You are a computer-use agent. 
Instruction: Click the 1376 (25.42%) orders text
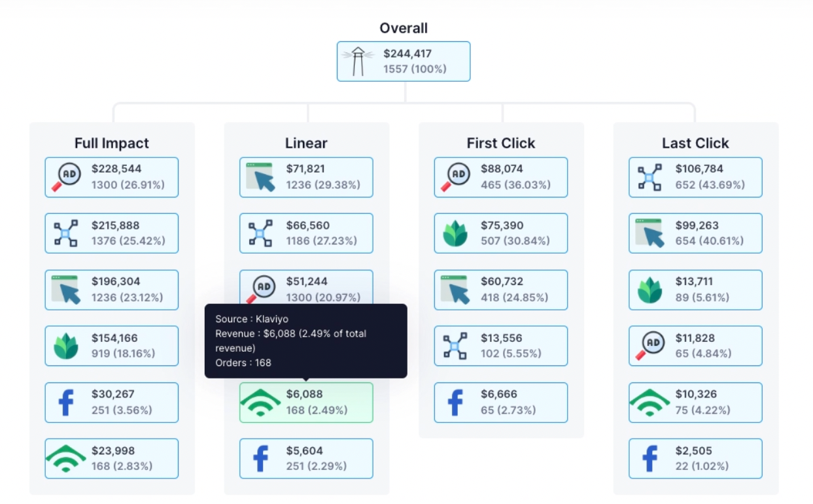(128, 241)
